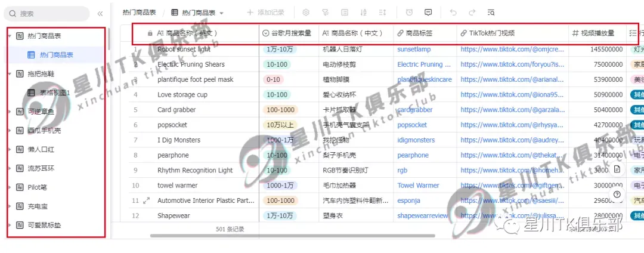This screenshot has width=644, height=253.
Task: Select highlighted 热门商品表 grid view in sidebar
Action: (x=56, y=55)
